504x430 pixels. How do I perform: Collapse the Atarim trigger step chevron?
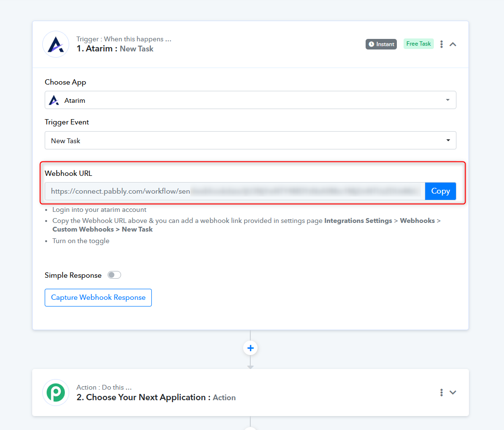(453, 44)
